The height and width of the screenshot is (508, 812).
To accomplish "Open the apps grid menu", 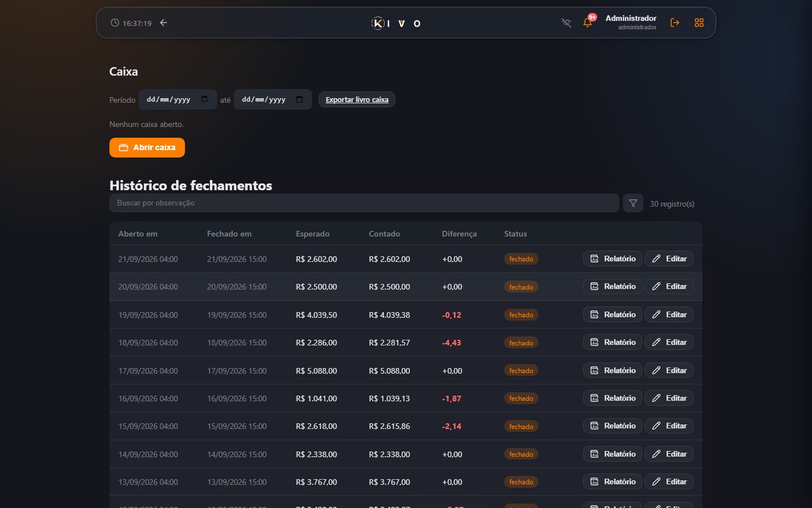I will coord(699,23).
